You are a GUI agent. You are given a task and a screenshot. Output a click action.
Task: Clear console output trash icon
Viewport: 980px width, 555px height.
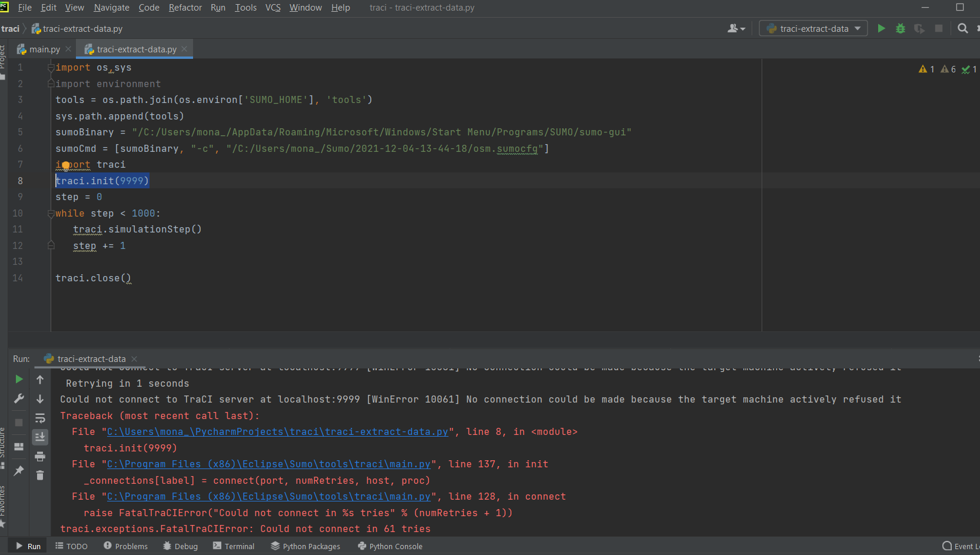point(40,475)
